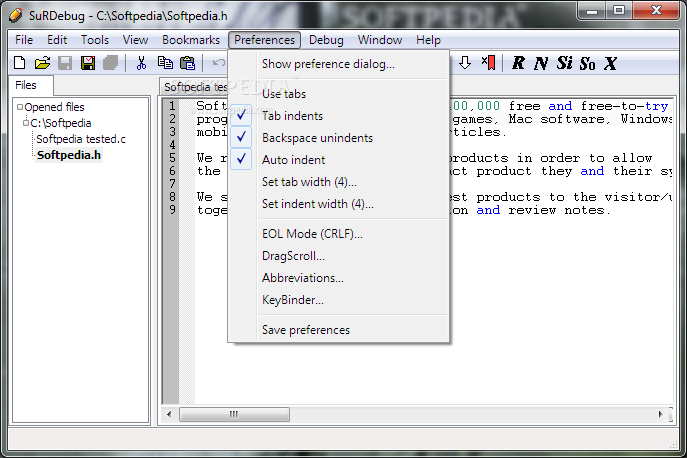Open the Bookmarks menu
Viewport: 687px width, 458px height.
(x=191, y=40)
